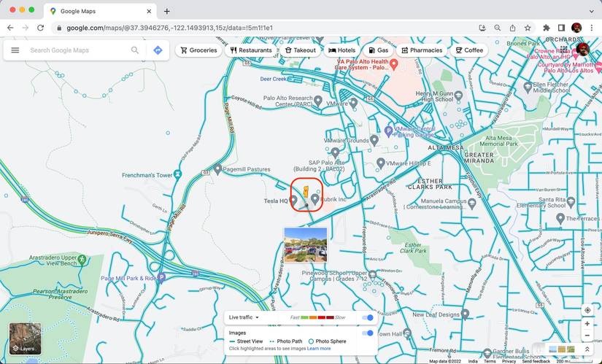Share this page using share icon
Image resolution: width=602 pixels, height=364 pixels.
512,28
